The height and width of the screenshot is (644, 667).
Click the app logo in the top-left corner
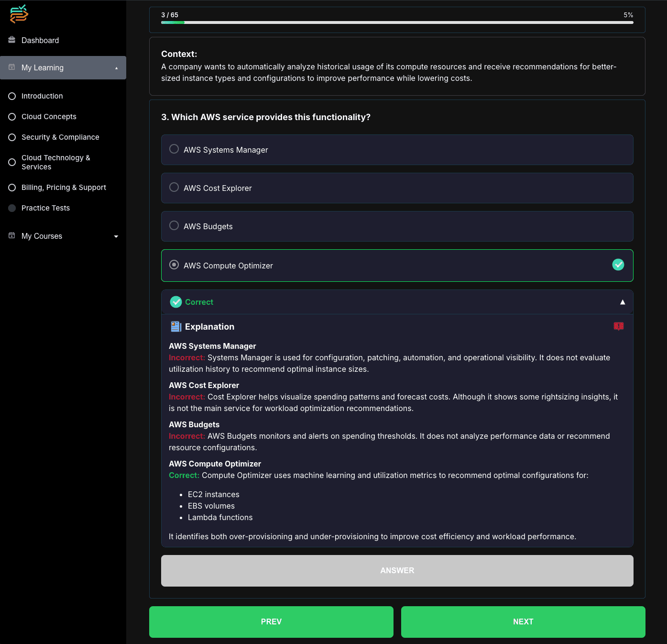19,14
